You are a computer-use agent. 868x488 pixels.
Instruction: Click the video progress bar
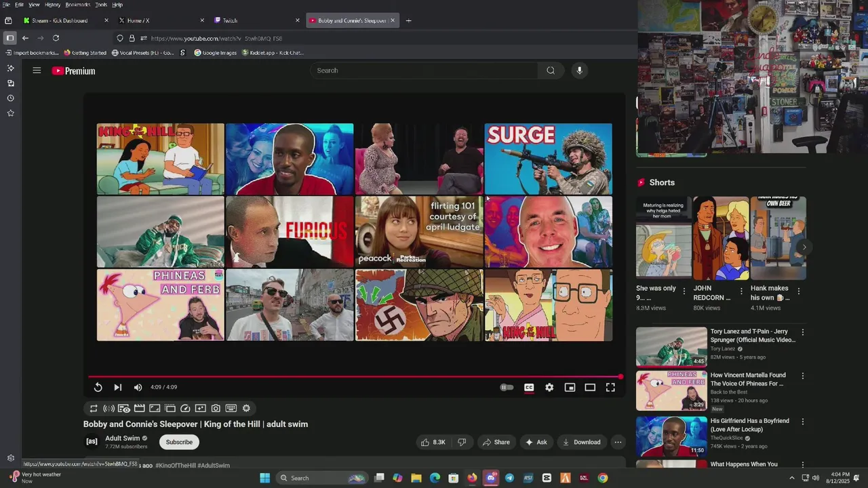pos(355,377)
